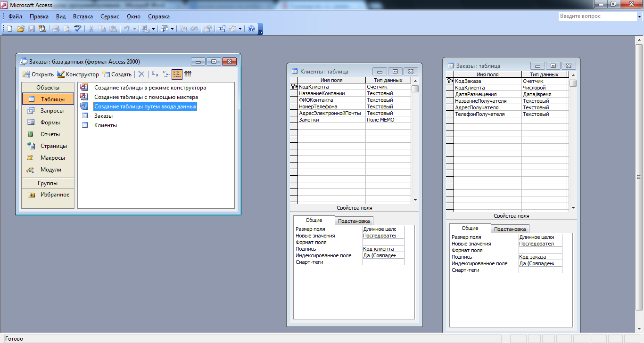644x343 pixels.
Task: Click the Office Links toolbar icon
Action: pyautogui.click(x=145, y=29)
